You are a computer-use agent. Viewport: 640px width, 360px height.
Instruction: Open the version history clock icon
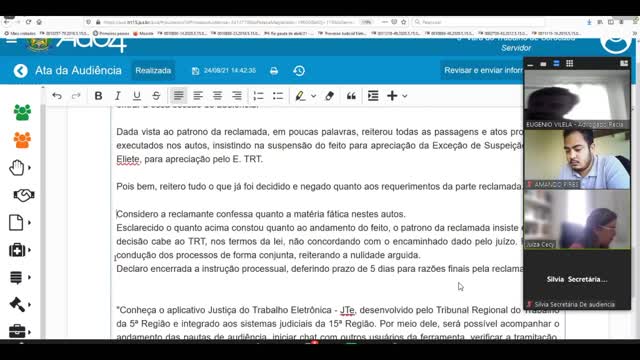[299, 71]
